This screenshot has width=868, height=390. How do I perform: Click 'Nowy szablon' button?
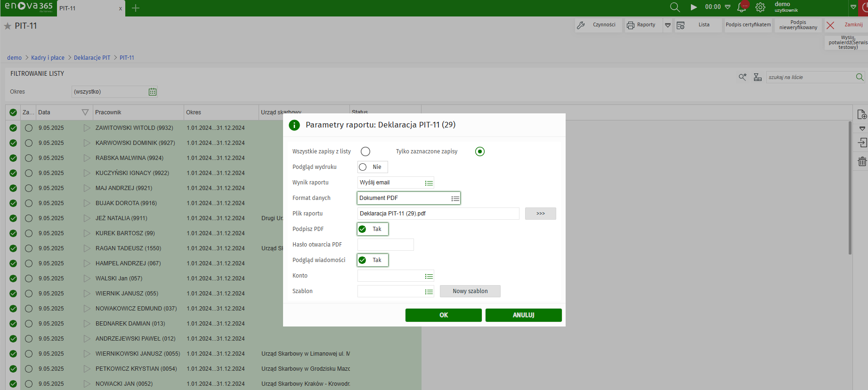[470, 291]
